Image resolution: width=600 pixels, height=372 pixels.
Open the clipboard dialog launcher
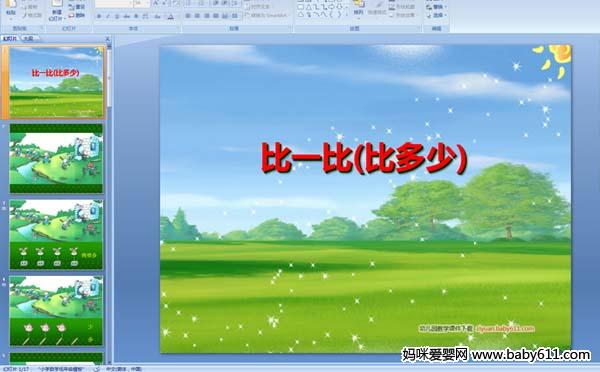pos(42,28)
